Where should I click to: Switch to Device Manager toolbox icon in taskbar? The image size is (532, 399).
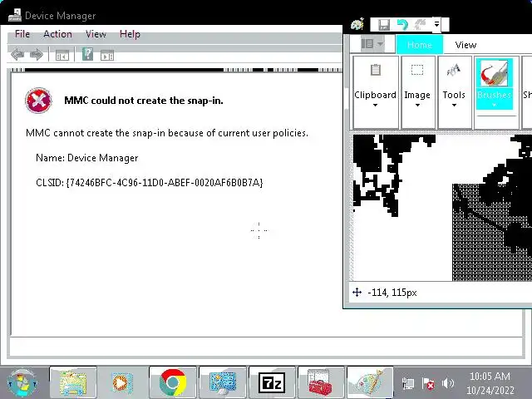pos(321,382)
